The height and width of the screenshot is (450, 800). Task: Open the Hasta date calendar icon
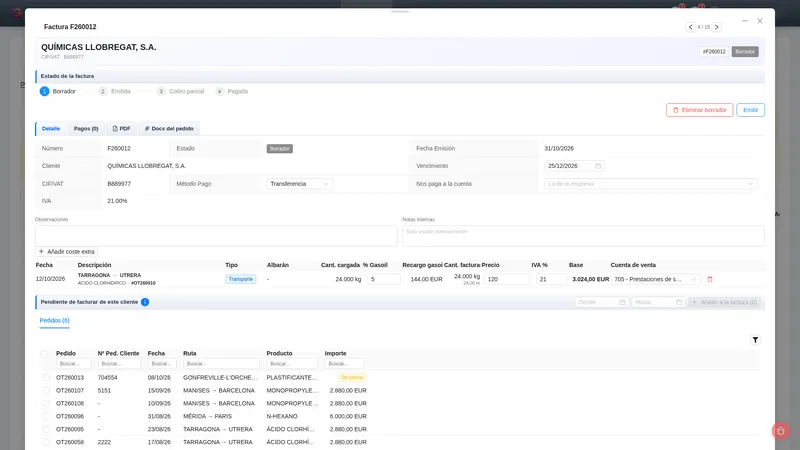coord(679,302)
